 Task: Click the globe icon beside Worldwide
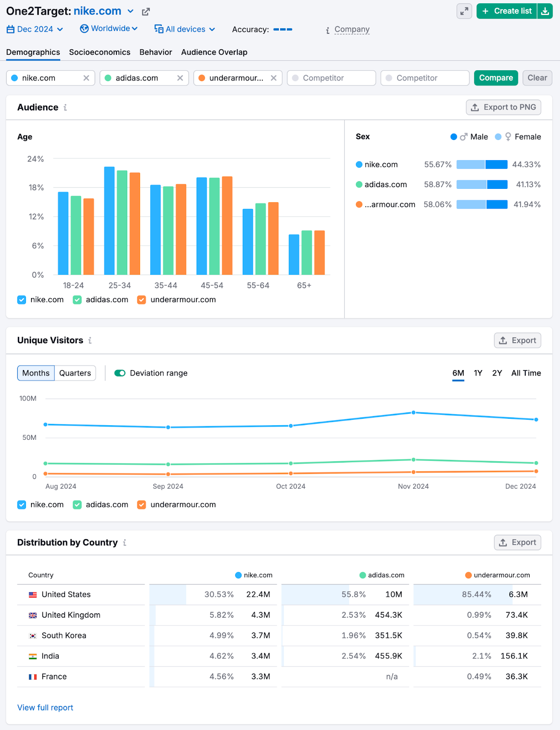click(84, 29)
